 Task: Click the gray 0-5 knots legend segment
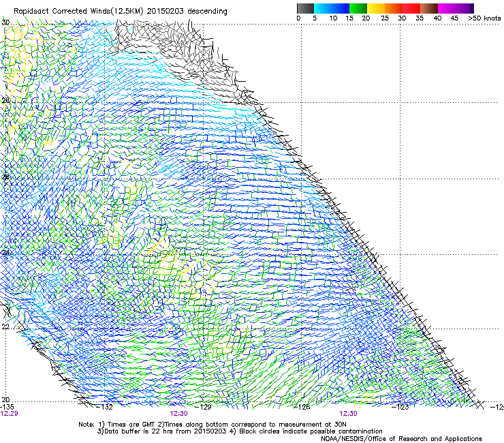pos(305,8)
